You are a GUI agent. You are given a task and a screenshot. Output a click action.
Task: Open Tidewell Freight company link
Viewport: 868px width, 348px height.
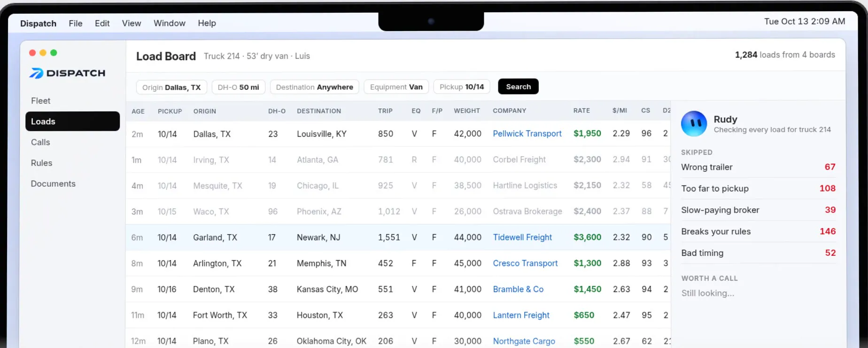tap(522, 237)
